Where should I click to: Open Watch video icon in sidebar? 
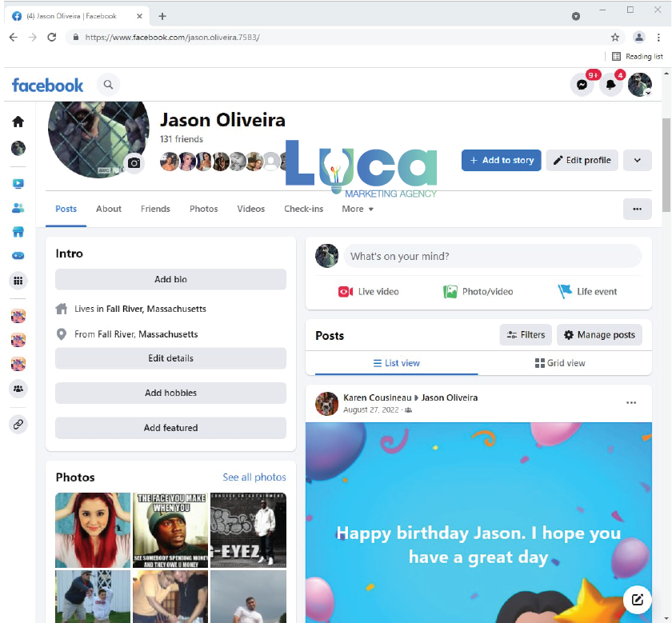(18, 184)
